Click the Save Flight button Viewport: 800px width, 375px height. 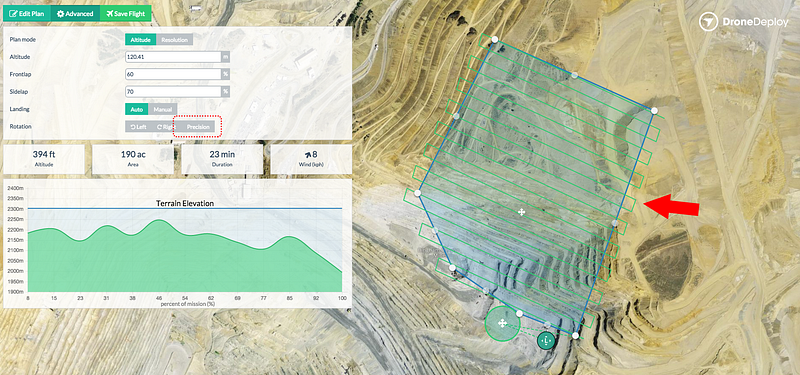pyautogui.click(x=126, y=14)
